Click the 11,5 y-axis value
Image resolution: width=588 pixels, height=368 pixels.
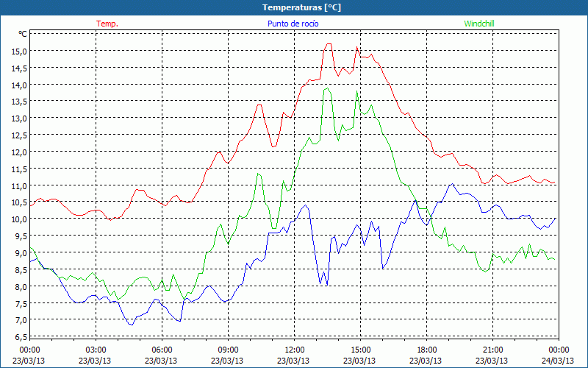[19, 169]
